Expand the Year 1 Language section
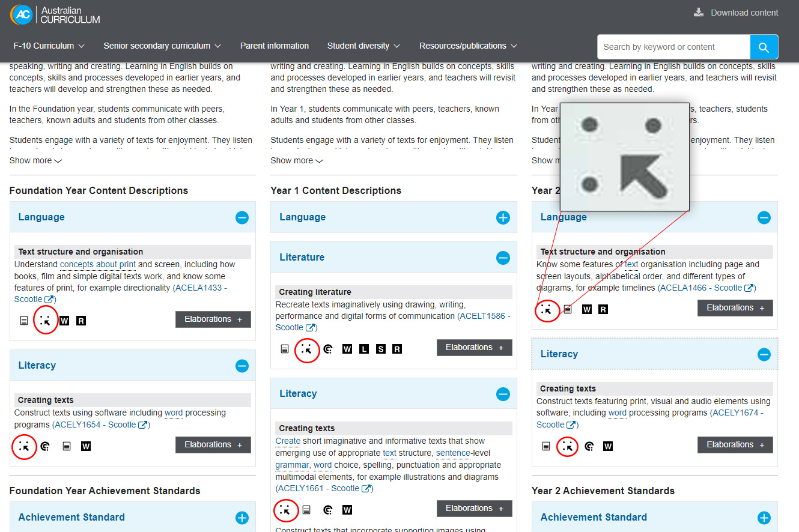This screenshot has width=799, height=532. point(503,217)
